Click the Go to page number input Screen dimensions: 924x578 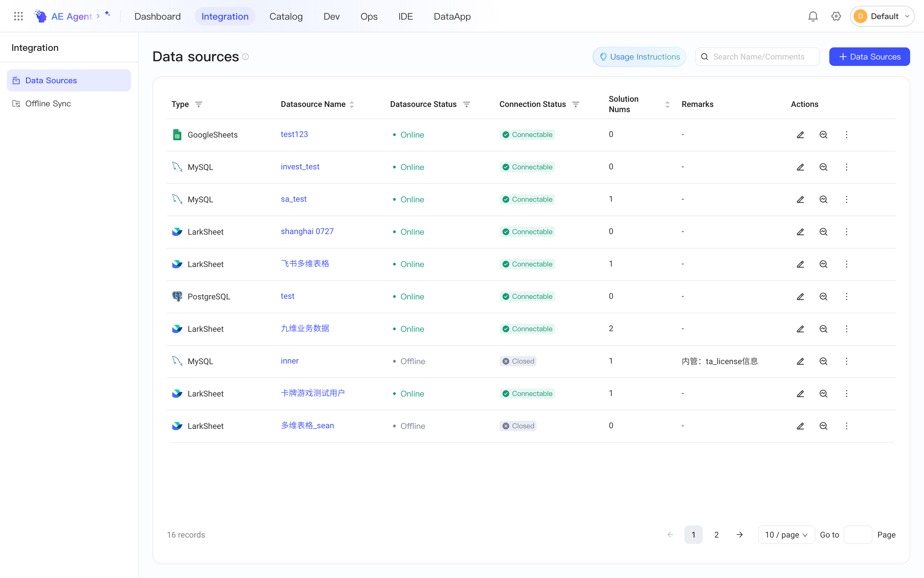pyautogui.click(x=858, y=534)
